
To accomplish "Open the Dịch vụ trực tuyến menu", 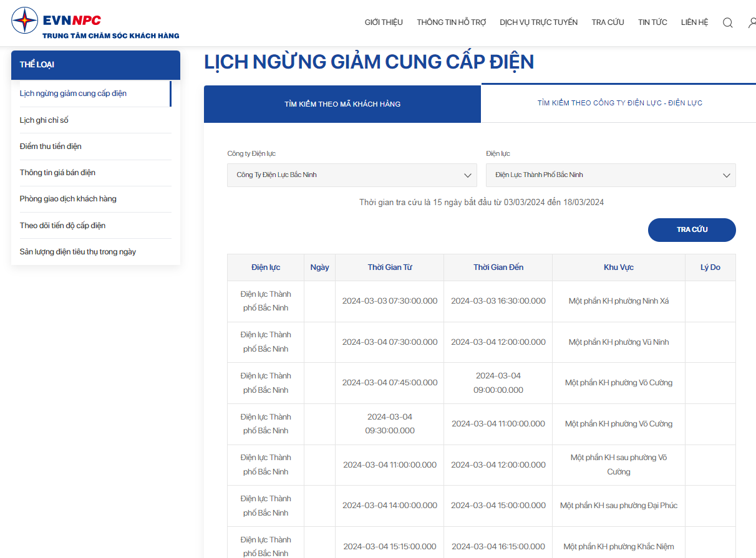I will (x=539, y=22).
